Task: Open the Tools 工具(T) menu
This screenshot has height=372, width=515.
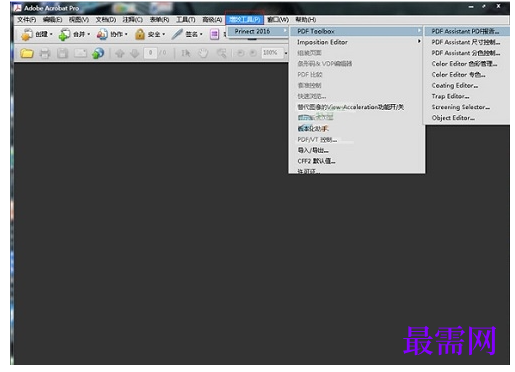Action: click(x=186, y=20)
